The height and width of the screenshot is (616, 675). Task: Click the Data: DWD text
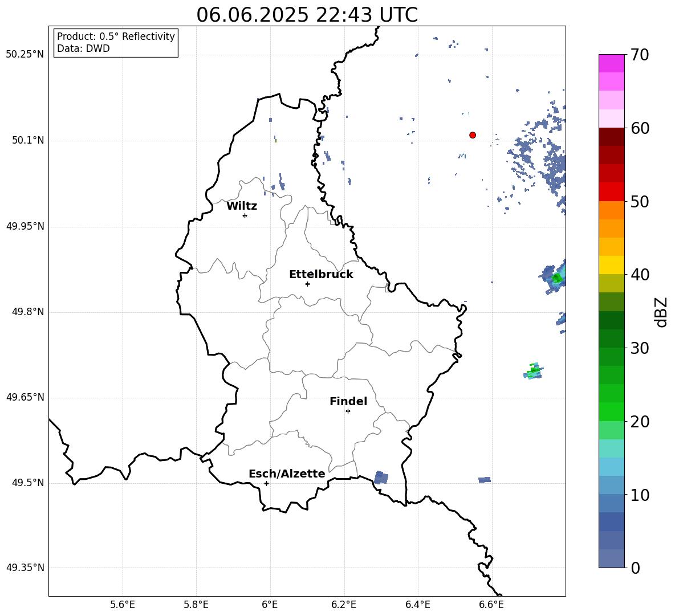[x=83, y=48]
